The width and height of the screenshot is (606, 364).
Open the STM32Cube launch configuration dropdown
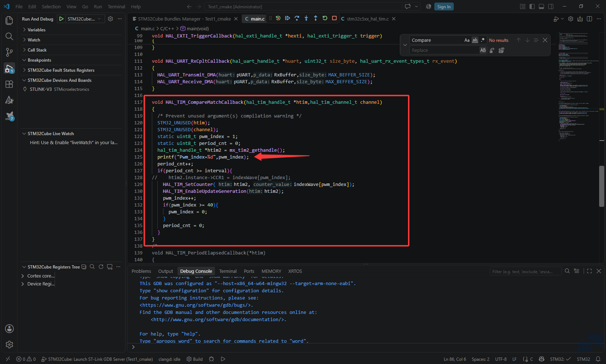tap(85, 19)
